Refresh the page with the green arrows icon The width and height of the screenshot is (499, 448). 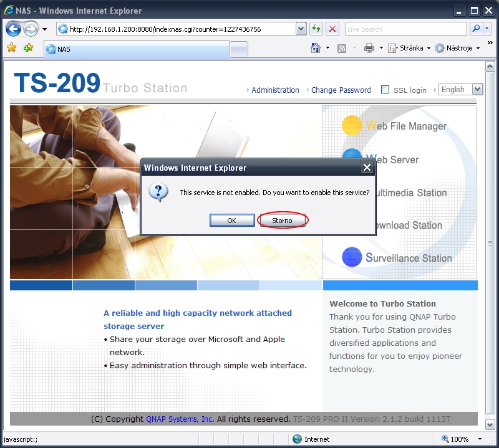[316, 29]
